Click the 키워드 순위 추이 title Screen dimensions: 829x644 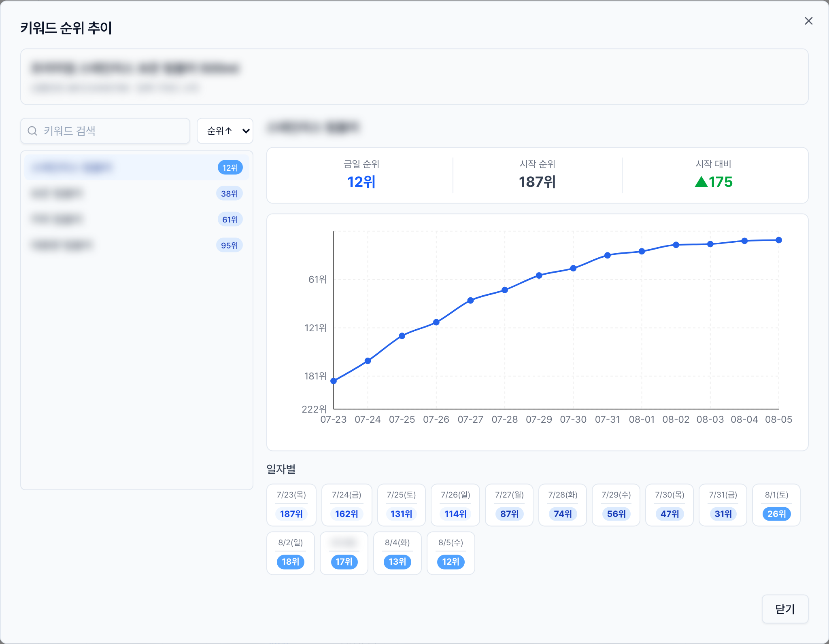coord(66,28)
